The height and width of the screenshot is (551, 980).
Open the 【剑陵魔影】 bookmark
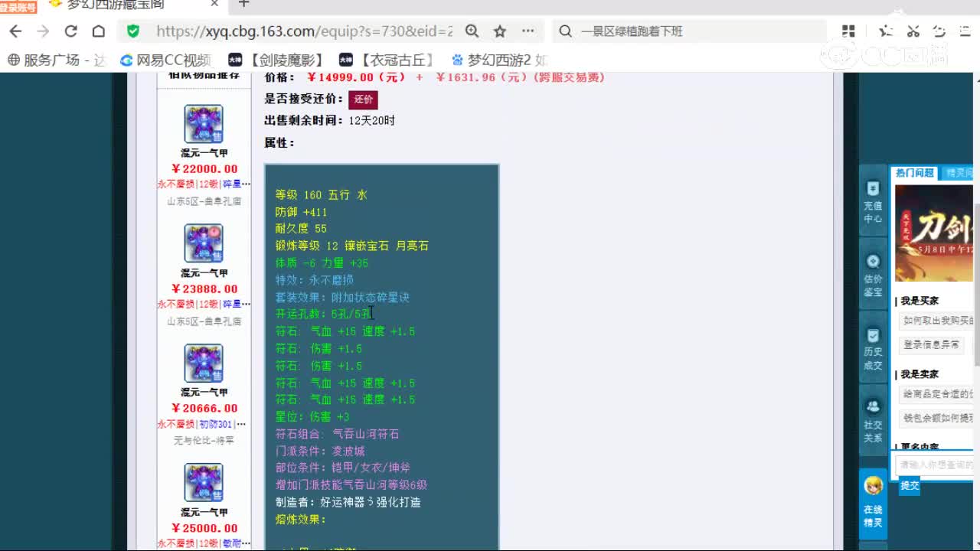(x=276, y=60)
